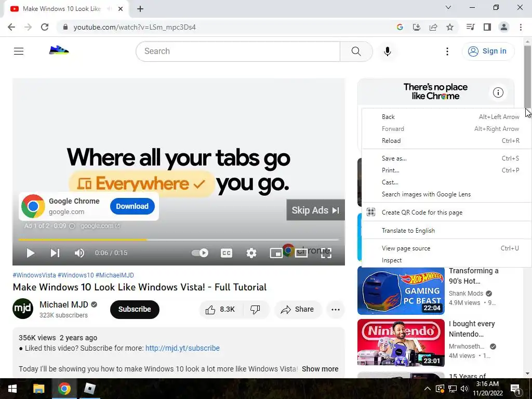The width and height of the screenshot is (532, 399).
Task: Click the google.com link in ad overlay
Action: point(100,226)
